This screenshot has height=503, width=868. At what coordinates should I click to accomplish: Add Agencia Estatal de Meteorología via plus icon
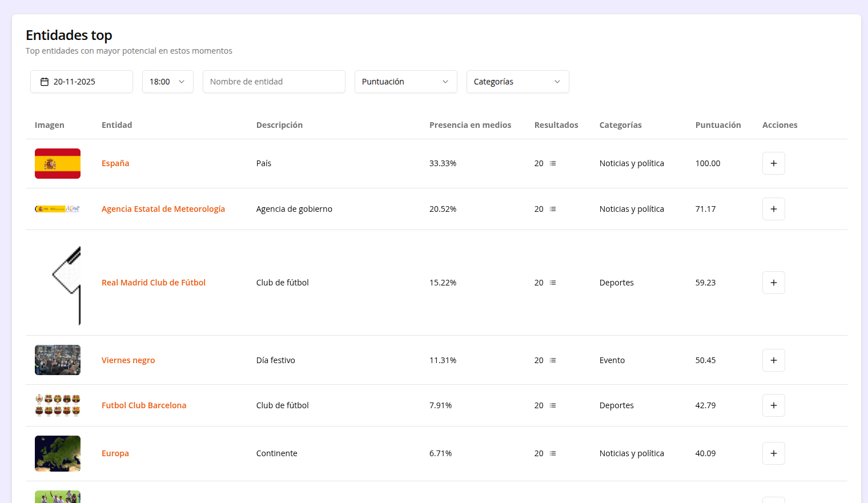(773, 209)
